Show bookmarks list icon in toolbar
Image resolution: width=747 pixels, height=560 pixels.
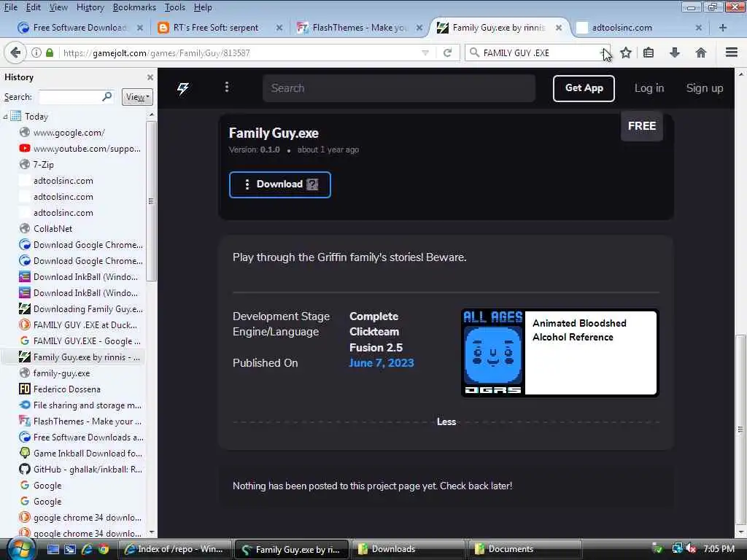point(649,52)
